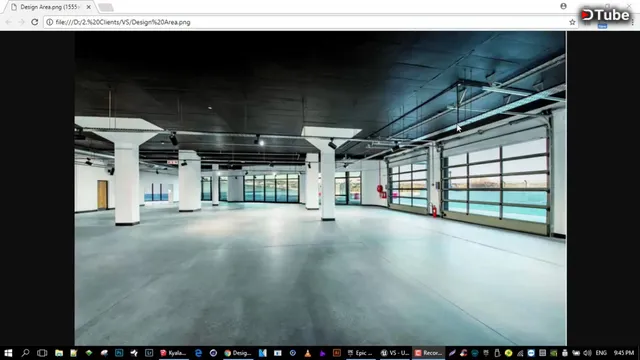Open the Windows Start menu
Viewport: 640px width, 360px height.
click(8, 353)
